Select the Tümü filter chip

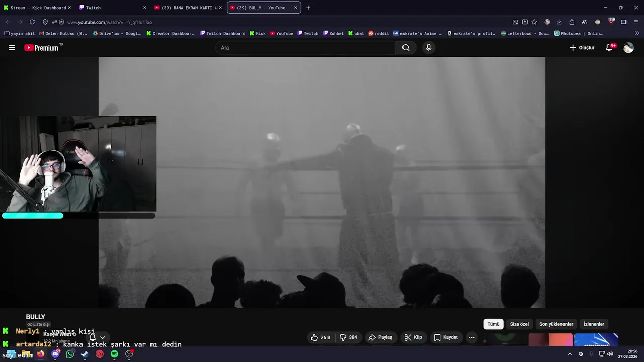(x=493, y=324)
